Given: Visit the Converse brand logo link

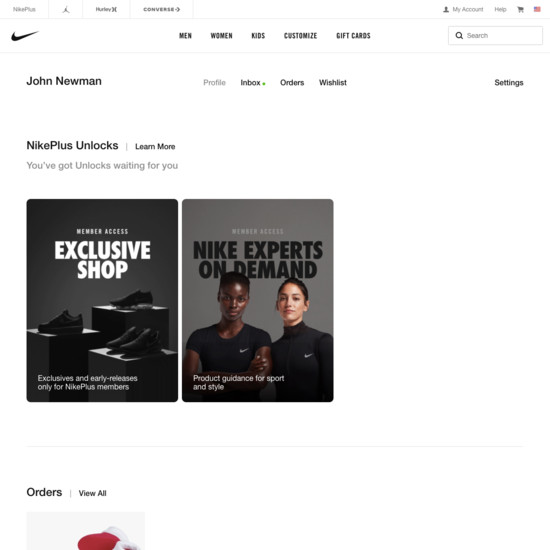Looking at the screenshot, I should (162, 9).
